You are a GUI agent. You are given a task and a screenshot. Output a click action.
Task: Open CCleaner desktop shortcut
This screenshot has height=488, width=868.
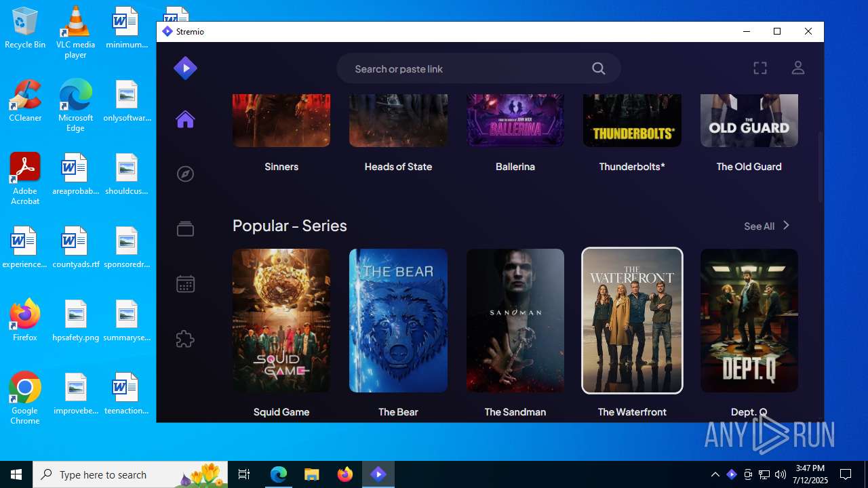click(x=25, y=102)
